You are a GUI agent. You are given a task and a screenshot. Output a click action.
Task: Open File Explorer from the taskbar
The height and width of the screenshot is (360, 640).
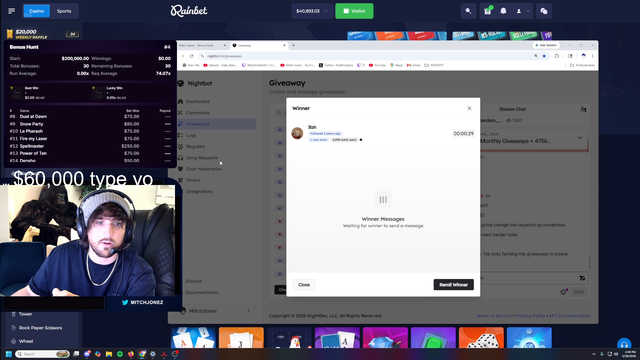tap(109, 354)
